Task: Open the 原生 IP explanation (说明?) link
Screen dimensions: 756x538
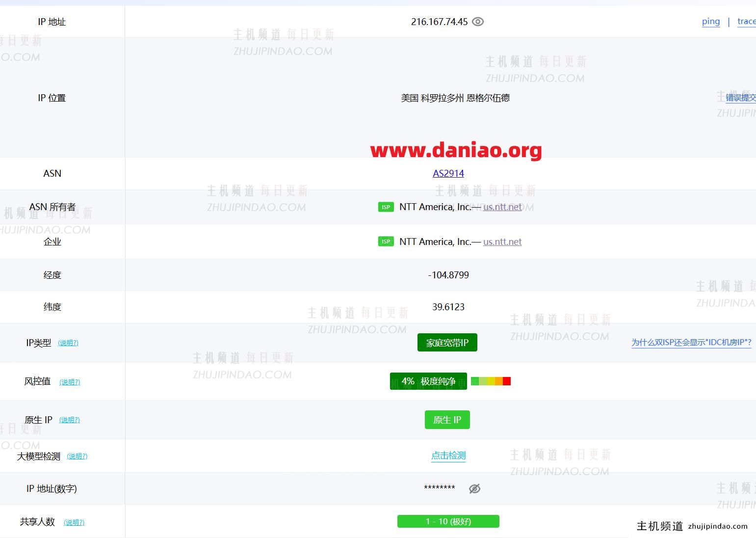Action: tap(69, 420)
